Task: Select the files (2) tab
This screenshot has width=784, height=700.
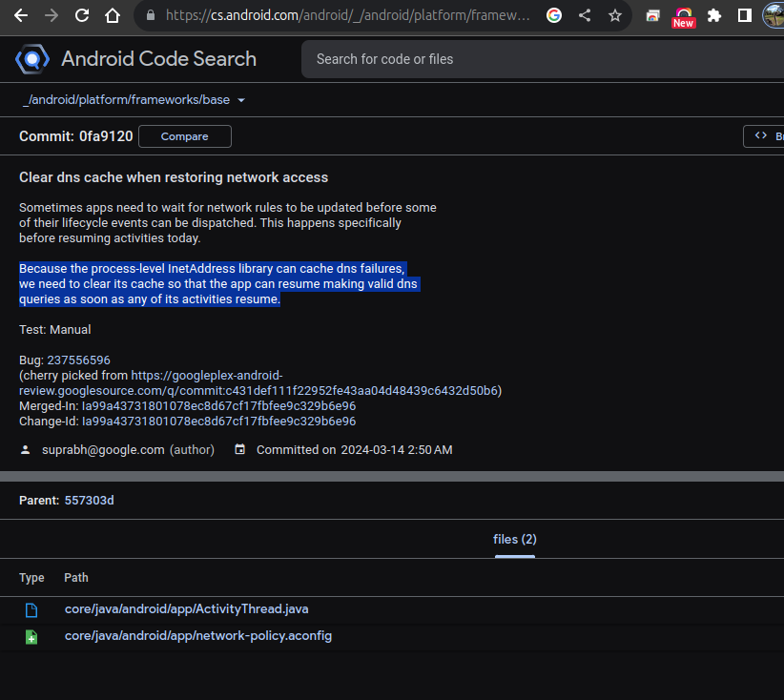Action: pos(514,540)
